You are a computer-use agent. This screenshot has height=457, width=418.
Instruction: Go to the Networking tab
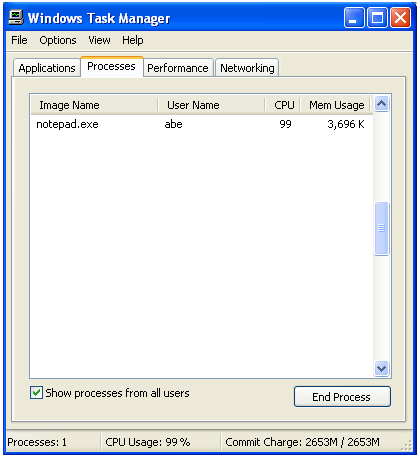247,68
